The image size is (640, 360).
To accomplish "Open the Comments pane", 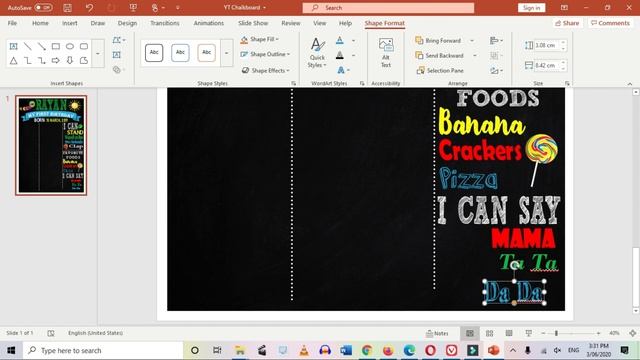I will pos(610,23).
